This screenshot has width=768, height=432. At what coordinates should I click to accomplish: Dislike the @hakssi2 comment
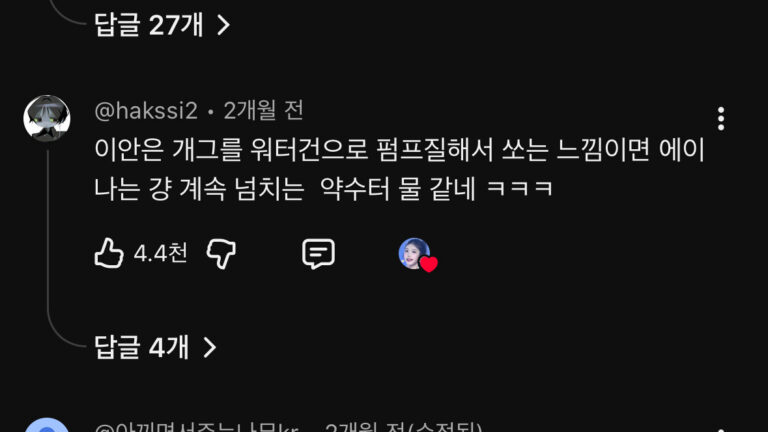[221, 254]
